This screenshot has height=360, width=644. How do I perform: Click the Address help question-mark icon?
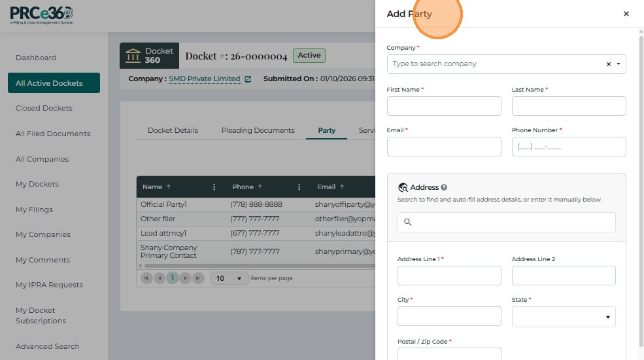444,187
